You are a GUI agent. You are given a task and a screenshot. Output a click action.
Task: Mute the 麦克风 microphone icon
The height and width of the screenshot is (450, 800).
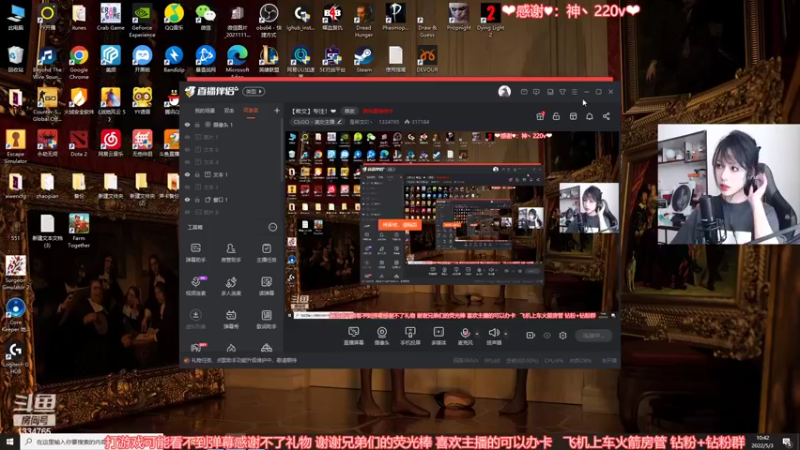point(465,333)
